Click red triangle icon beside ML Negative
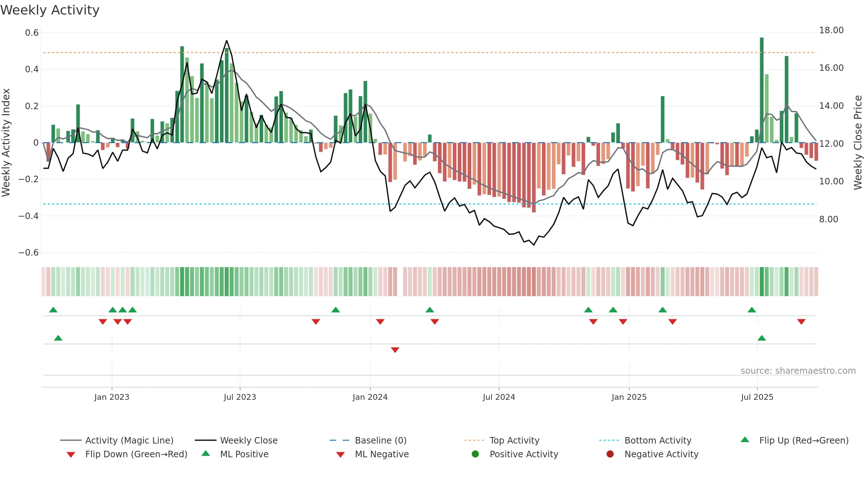The image size is (868, 488). tap(340, 455)
